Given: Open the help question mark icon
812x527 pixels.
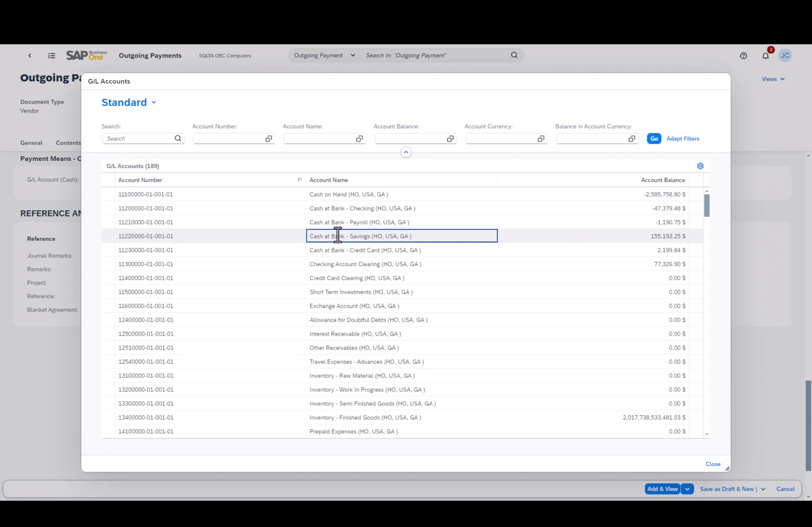Looking at the screenshot, I should [x=743, y=55].
